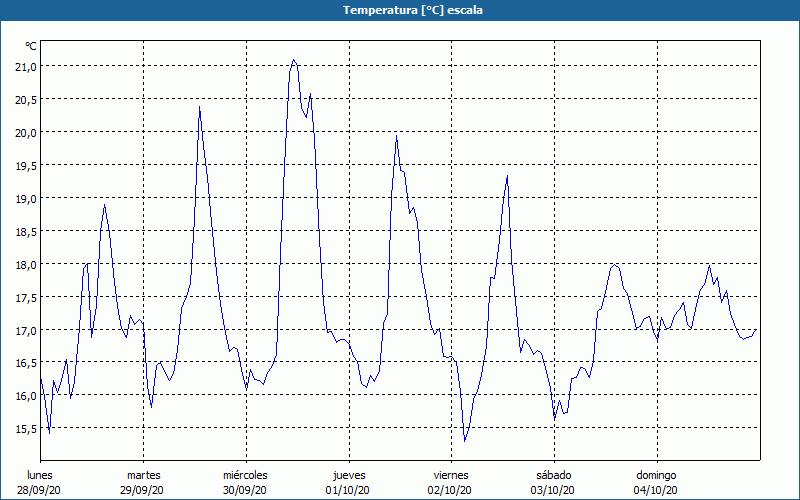
Task: Click the 'sábado' day label
Action: click(x=554, y=475)
